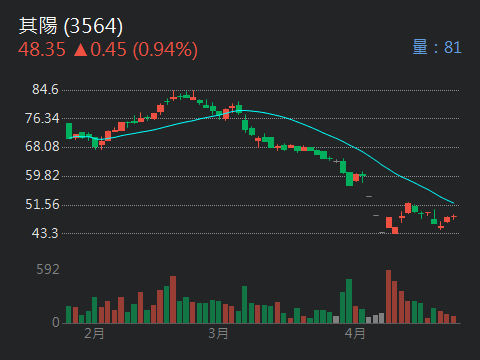Click the 84.6 price axis label

(45, 89)
